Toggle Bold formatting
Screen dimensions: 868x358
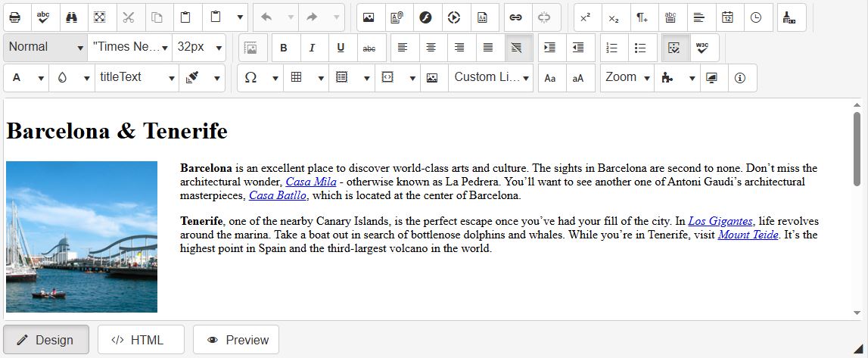(284, 48)
